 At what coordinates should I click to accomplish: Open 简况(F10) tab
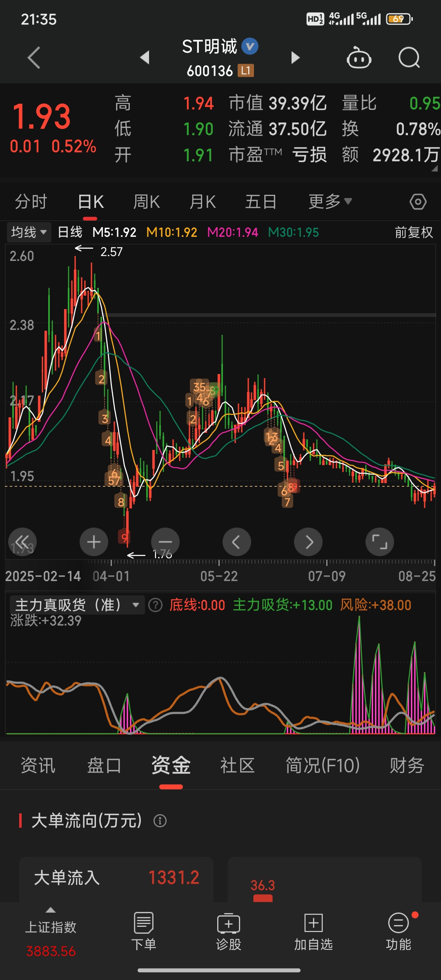point(323,765)
